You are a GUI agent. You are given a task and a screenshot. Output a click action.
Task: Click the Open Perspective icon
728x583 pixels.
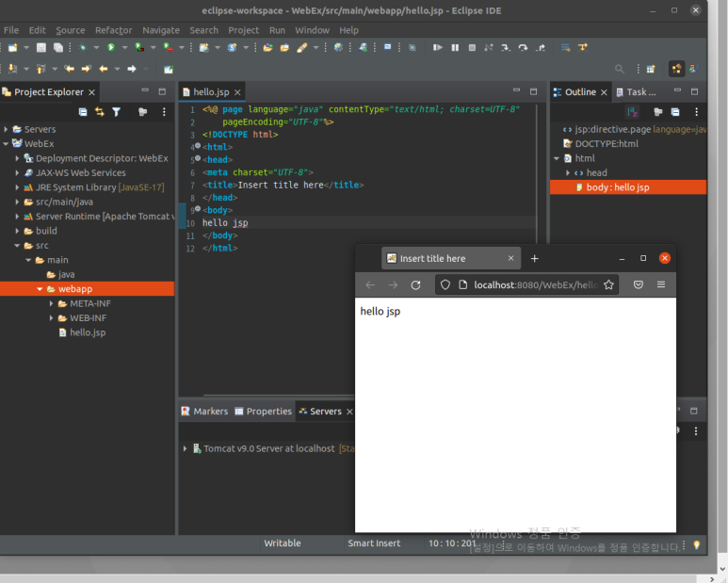[651, 69]
